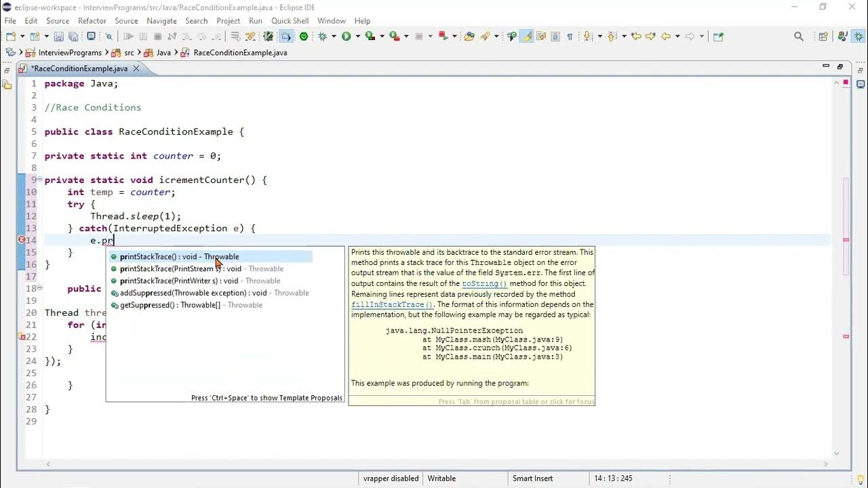Viewport: 868px width, 488px height.
Task: Switch to the Java perspective icon
Action: point(842,37)
